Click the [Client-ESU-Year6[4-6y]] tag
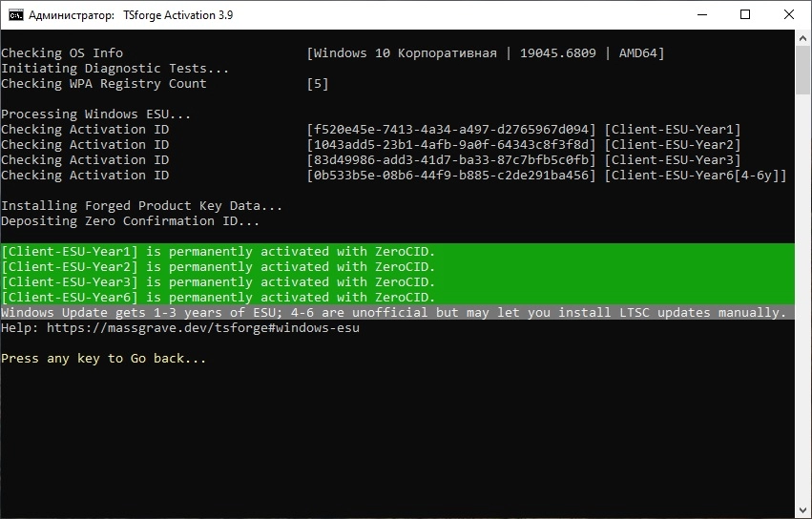The height and width of the screenshot is (519, 812). click(x=696, y=176)
